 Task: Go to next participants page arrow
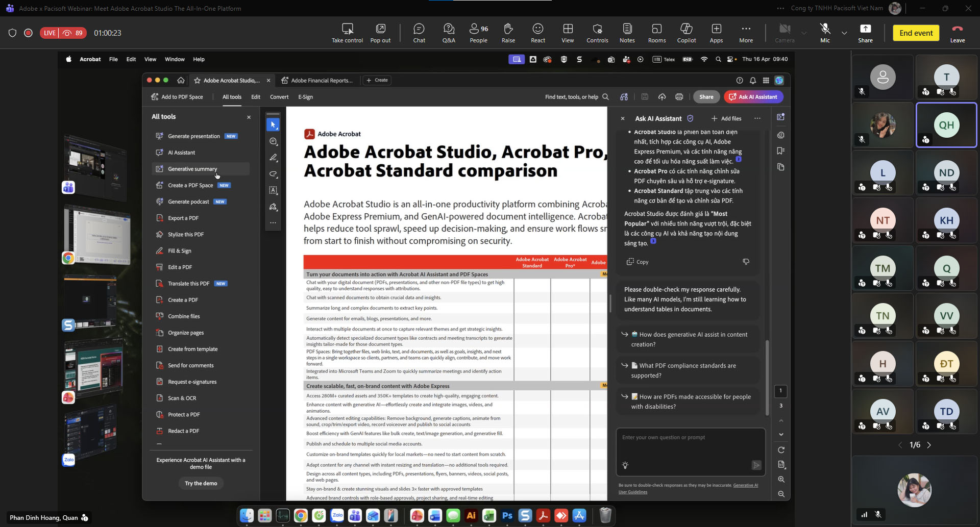[929, 445]
